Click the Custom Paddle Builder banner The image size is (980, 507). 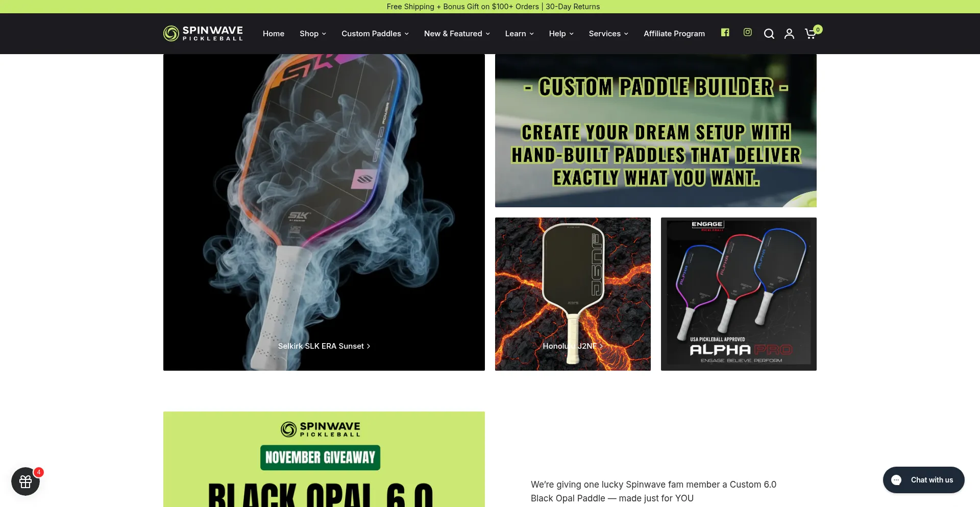pos(655,131)
